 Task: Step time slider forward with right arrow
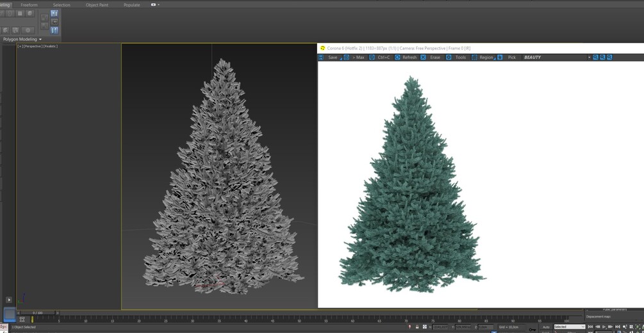(x=57, y=313)
